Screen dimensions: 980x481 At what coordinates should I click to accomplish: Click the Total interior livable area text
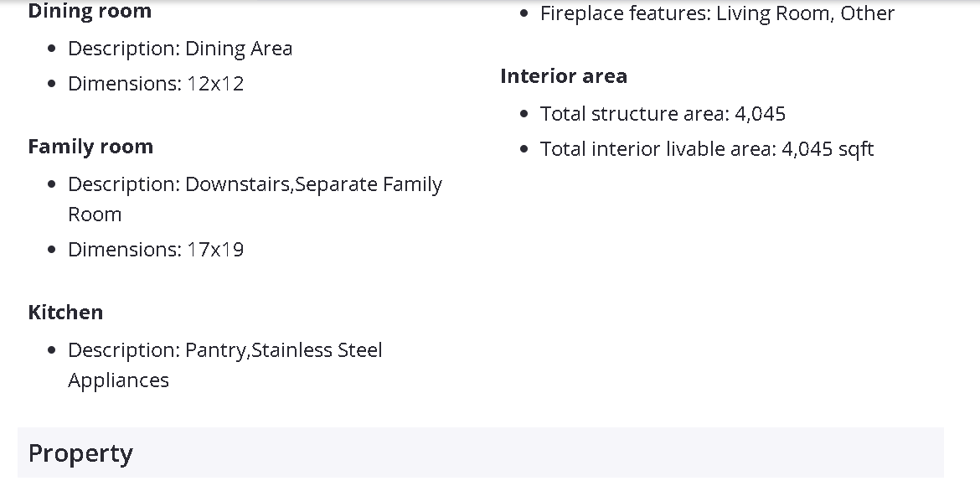point(707,149)
